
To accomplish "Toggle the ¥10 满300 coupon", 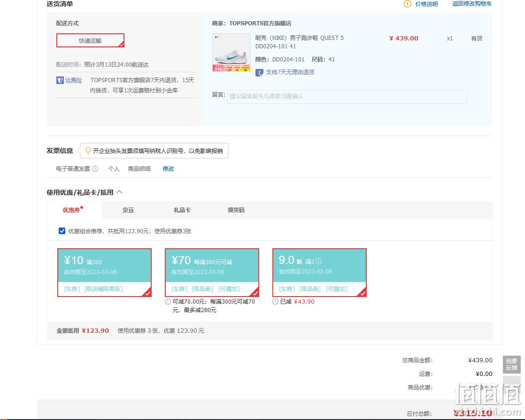I will (104, 273).
